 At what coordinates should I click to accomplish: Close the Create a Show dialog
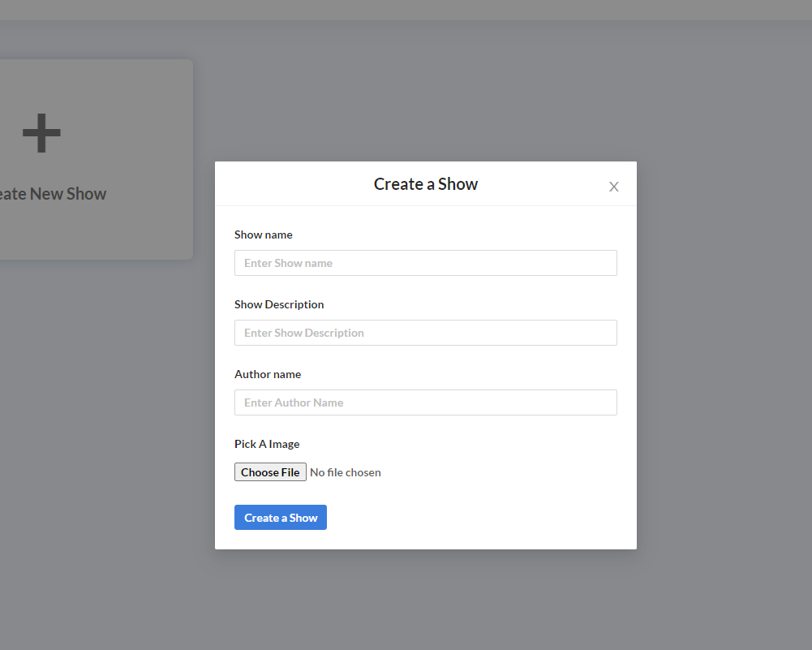613,187
